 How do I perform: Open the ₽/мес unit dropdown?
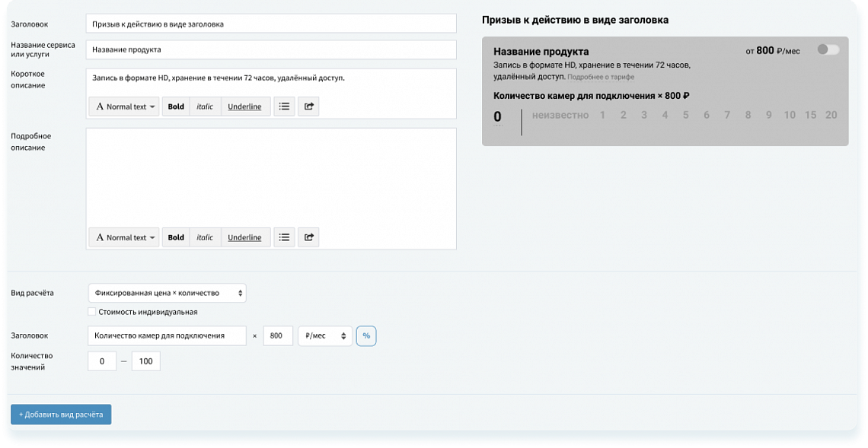(x=325, y=335)
